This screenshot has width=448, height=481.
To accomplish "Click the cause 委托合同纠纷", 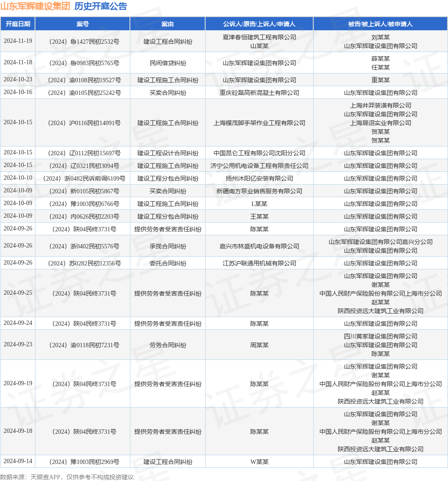I will tap(168, 264).
